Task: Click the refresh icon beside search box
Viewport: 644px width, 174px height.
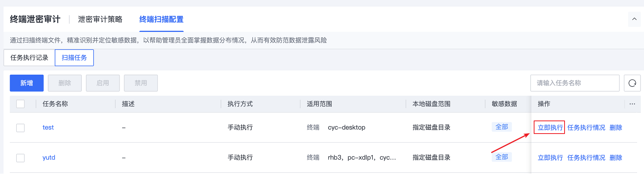Action: click(632, 83)
